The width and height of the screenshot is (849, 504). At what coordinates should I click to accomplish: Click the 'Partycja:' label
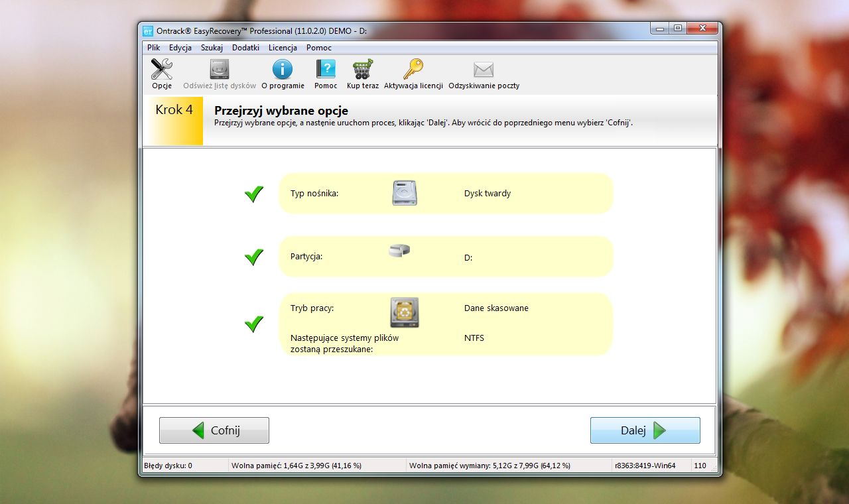click(306, 256)
